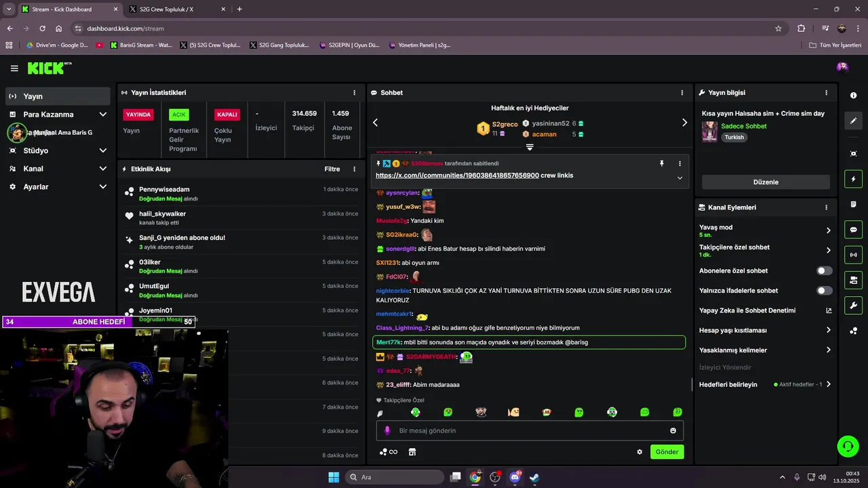The height and width of the screenshot is (488, 868).
Task: Unpin the pinned chat message
Action: click(x=662, y=163)
